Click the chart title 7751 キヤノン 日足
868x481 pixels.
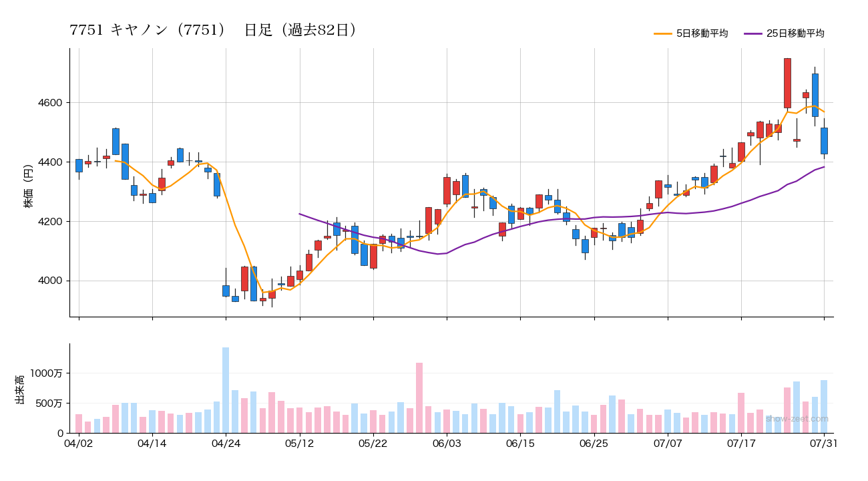pyautogui.click(x=214, y=30)
